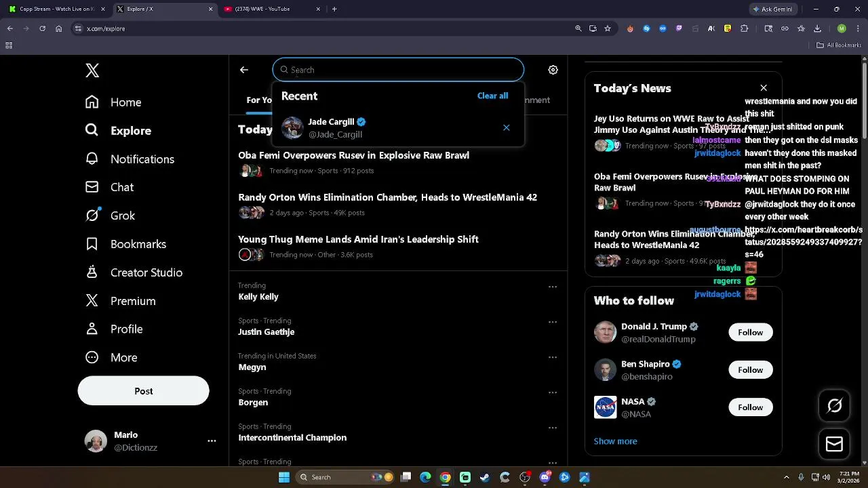Click Ask Gemini button
Screen dimensions: 868x488
click(772, 9)
